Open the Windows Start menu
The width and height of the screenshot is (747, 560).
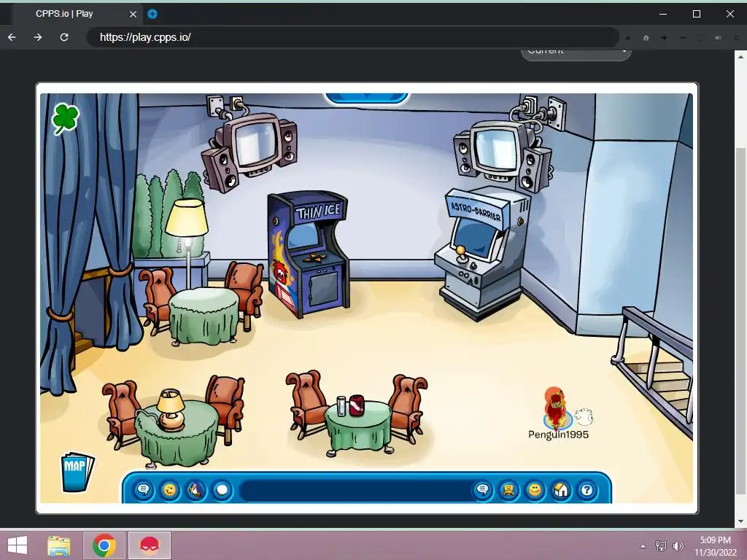tap(18, 545)
